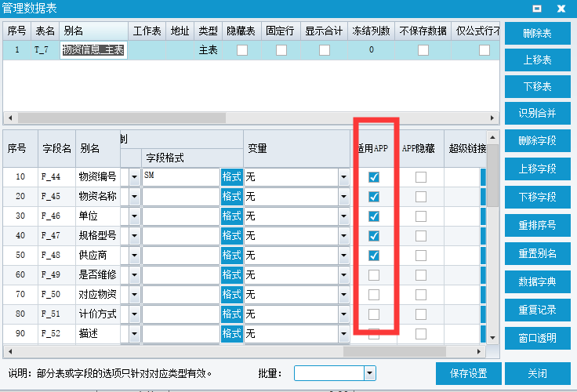Open 格式 button for 物资名称 row
Image resolution: width=577 pixels, height=392 pixels.
click(x=231, y=197)
